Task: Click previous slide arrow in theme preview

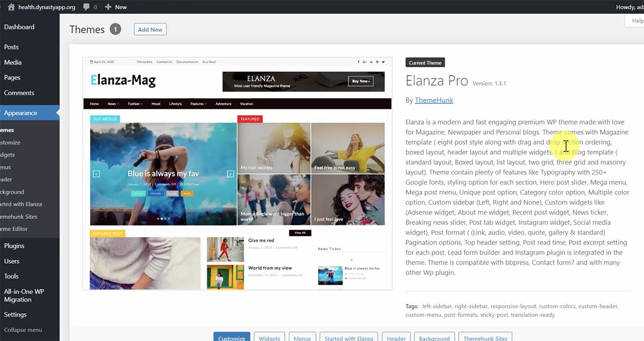Action: (97, 174)
